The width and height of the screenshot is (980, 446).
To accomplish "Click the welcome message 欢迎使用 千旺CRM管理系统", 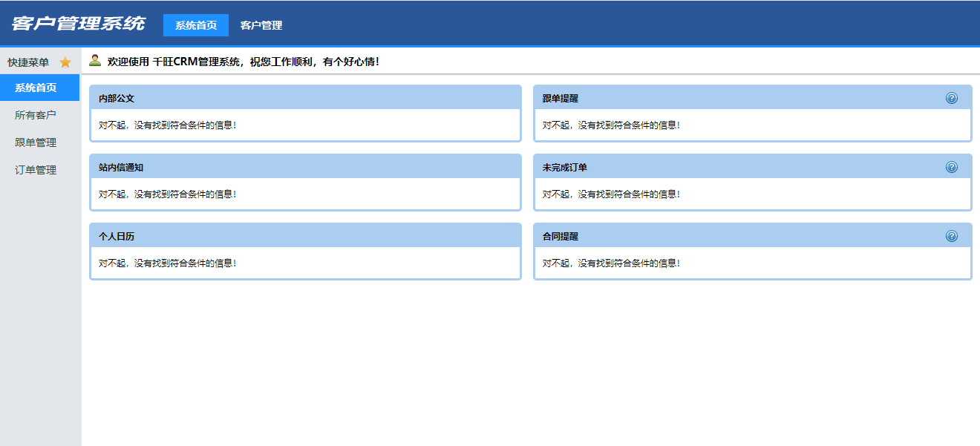I will (x=244, y=62).
